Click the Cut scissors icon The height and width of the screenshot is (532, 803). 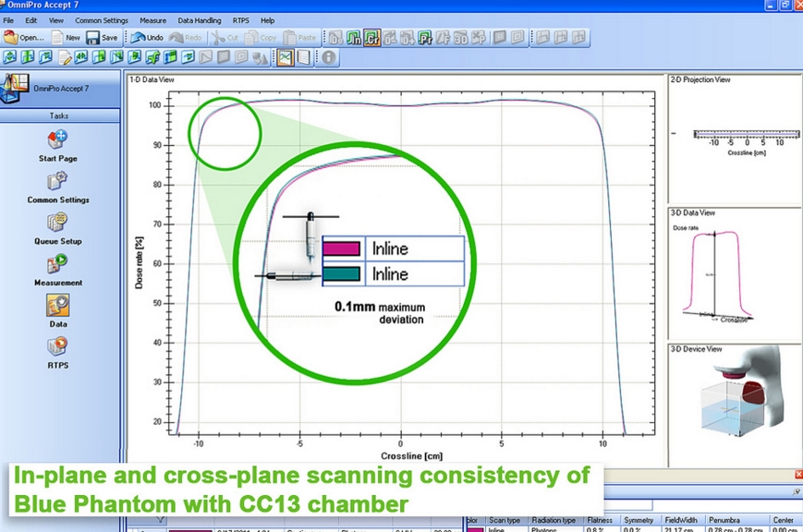click(225, 37)
